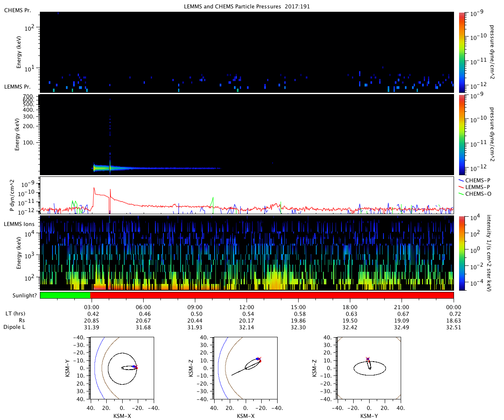Viewport: 504px width, 420px height.
Task: Click the 'CHEMS-P' legend entry
Action: coord(475,180)
